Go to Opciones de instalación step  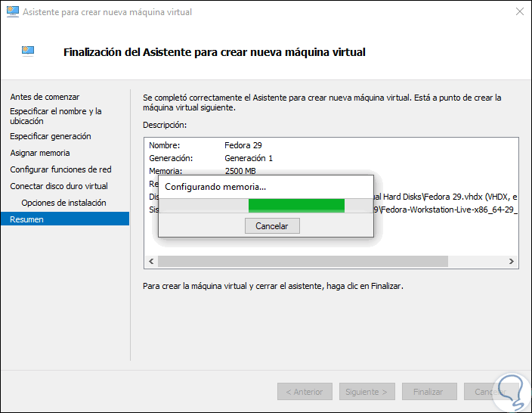[x=63, y=203]
